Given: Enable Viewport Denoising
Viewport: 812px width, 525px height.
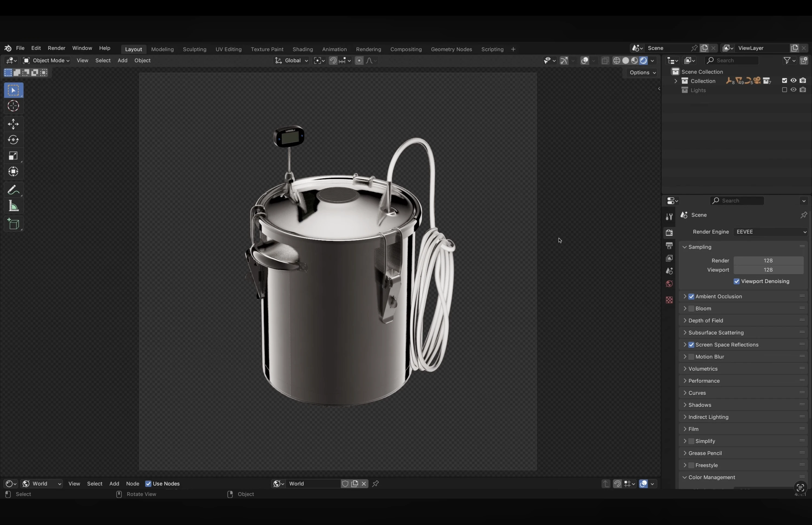Looking at the screenshot, I should [736, 281].
